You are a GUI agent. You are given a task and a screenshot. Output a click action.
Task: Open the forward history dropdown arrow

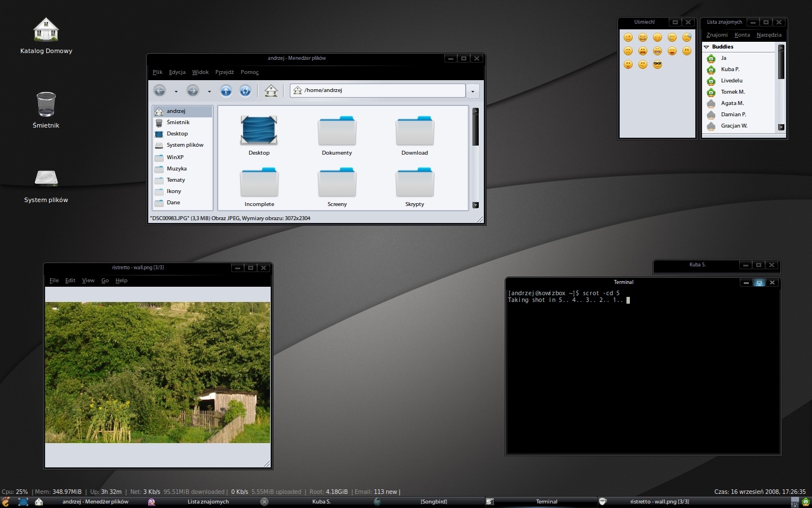pyautogui.click(x=209, y=91)
